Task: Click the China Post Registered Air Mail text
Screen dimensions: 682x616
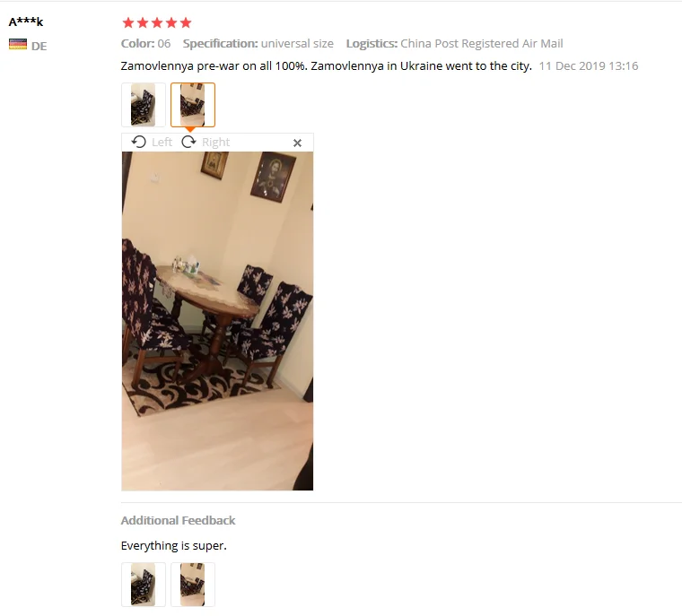Action: pos(482,43)
